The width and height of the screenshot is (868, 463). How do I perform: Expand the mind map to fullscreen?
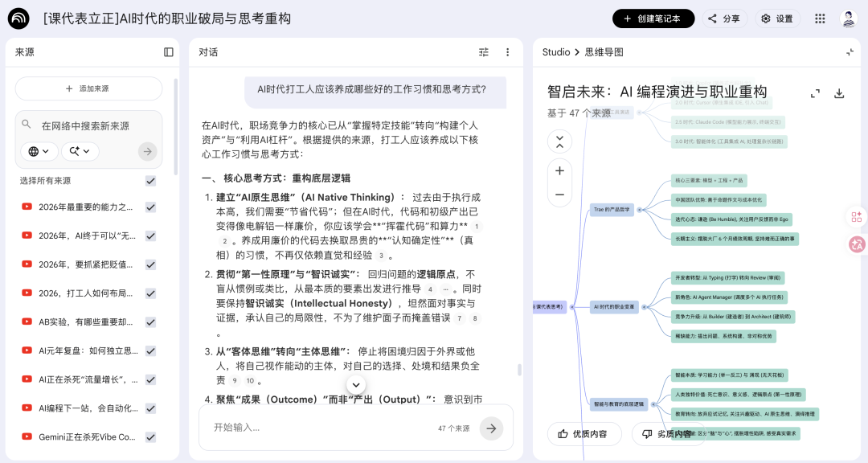pyautogui.click(x=815, y=93)
